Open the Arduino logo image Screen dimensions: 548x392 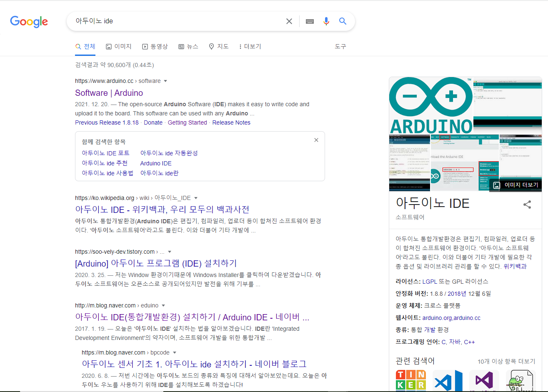click(431, 105)
